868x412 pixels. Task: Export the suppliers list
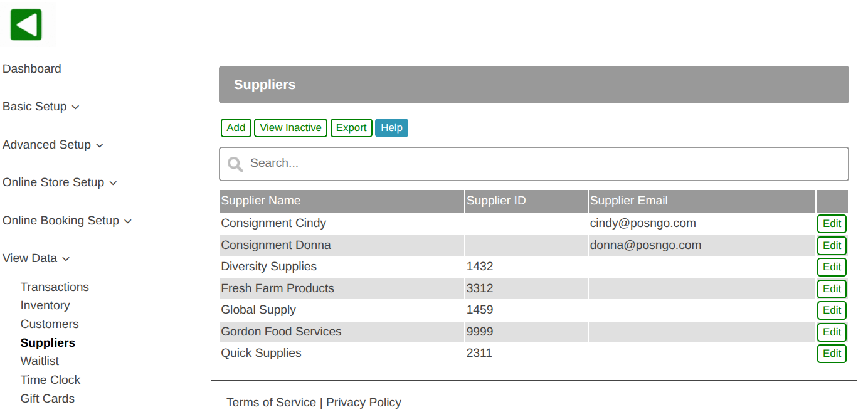point(351,128)
